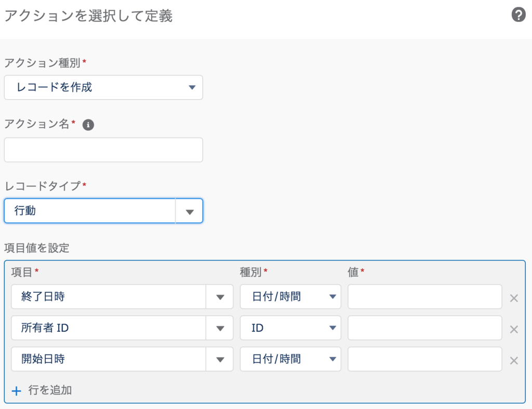
Task: Open 種別 dropdown in 終了日時 row
Action: [290, 297]
